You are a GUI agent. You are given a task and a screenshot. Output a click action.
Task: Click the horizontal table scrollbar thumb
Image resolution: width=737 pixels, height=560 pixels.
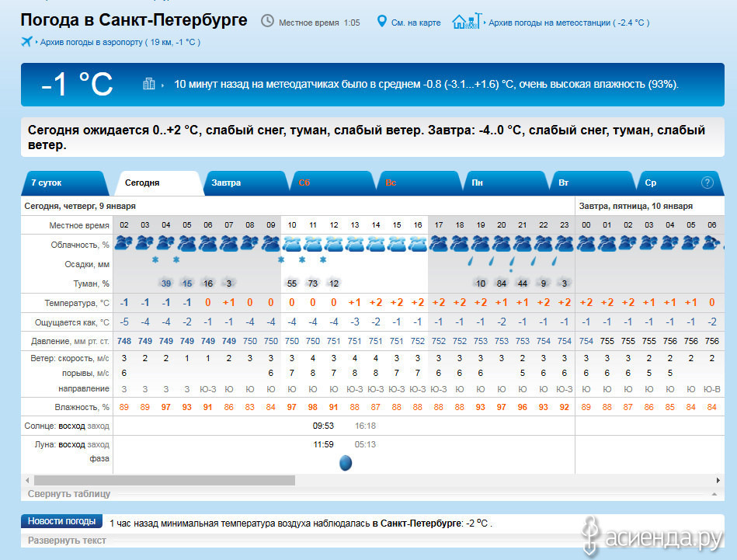(x=165, y=480)
